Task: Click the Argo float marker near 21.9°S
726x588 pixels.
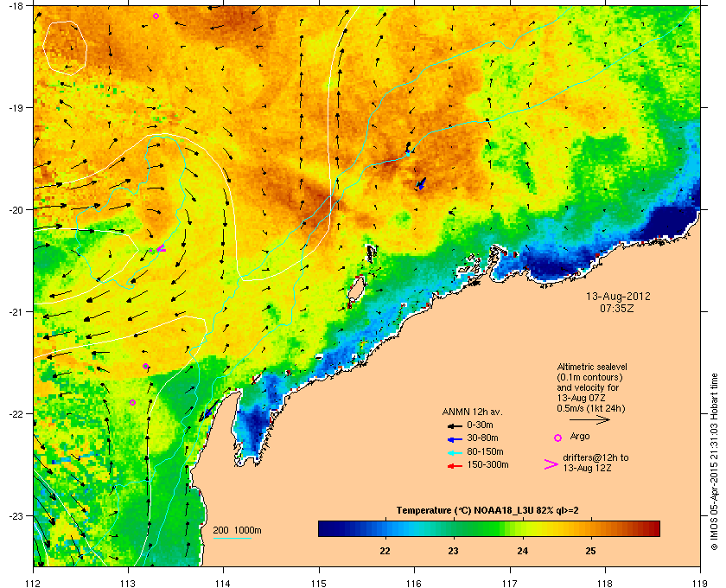Action: [x=133, y=402]
